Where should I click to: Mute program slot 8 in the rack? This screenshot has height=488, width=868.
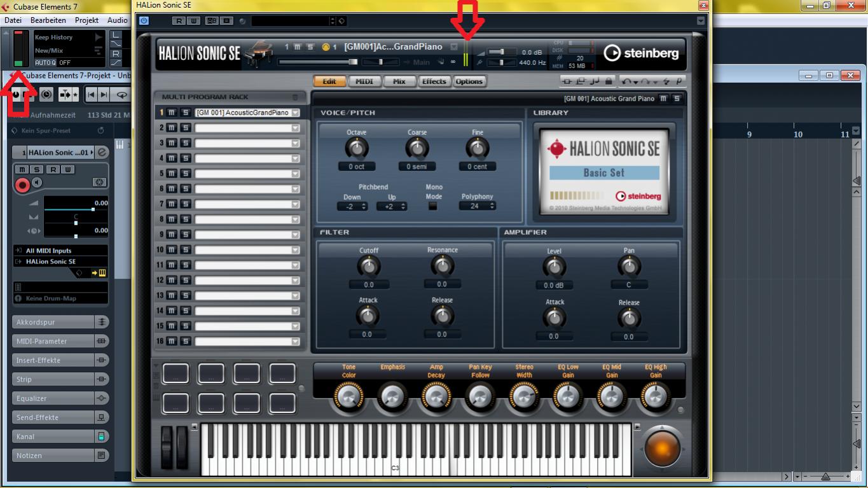click(x=172, y=220)
